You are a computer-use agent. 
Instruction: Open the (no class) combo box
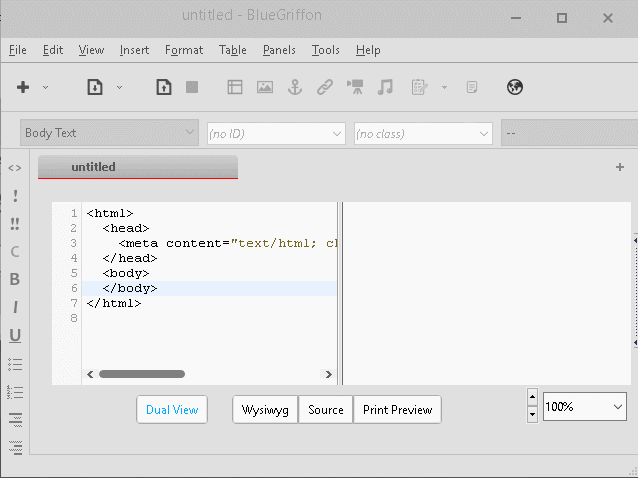pyautogui.click(x=423, y=133)
